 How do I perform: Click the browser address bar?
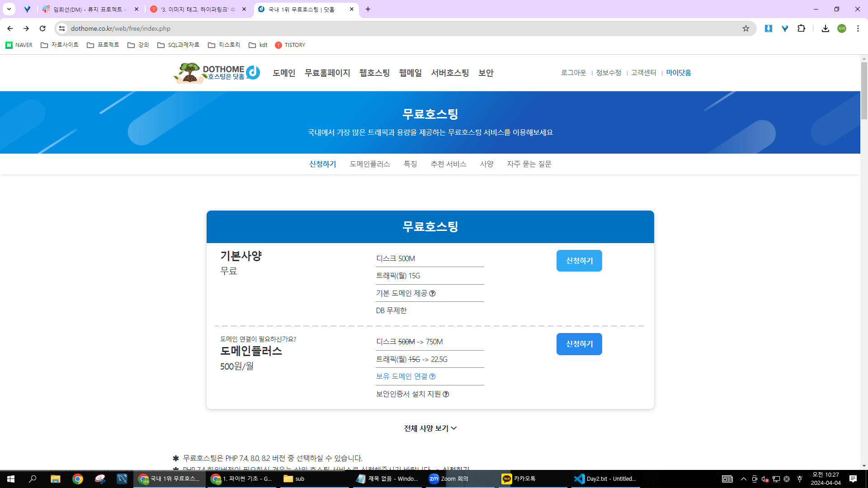(362, 28)
